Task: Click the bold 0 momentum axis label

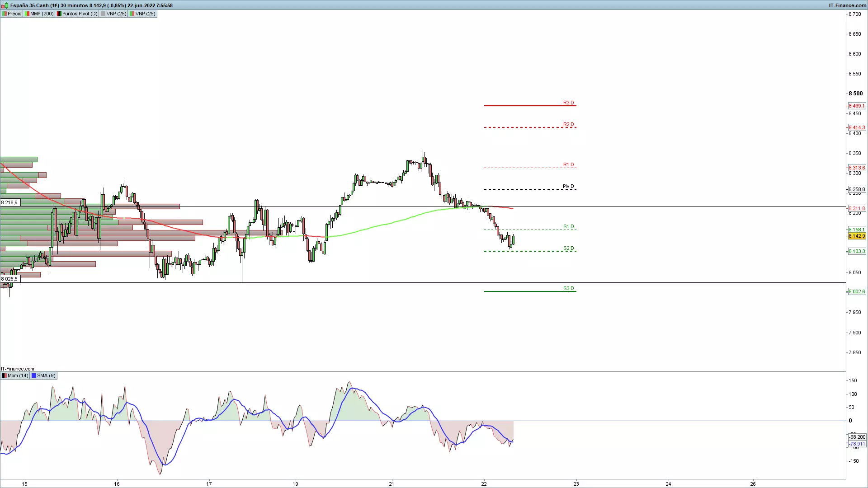Action: click(x=850, y=421)
